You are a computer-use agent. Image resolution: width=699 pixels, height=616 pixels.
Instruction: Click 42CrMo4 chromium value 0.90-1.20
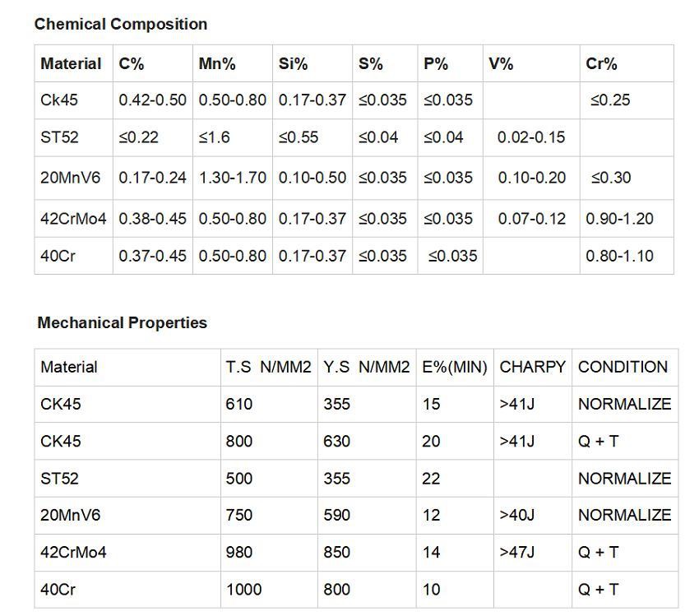pyautogui.click(x=619, y=219)
